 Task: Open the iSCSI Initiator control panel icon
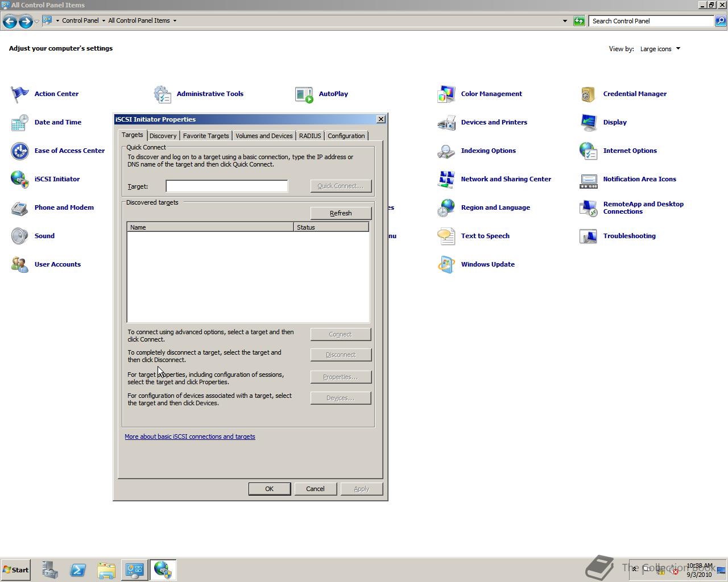(x=20, y=179)
